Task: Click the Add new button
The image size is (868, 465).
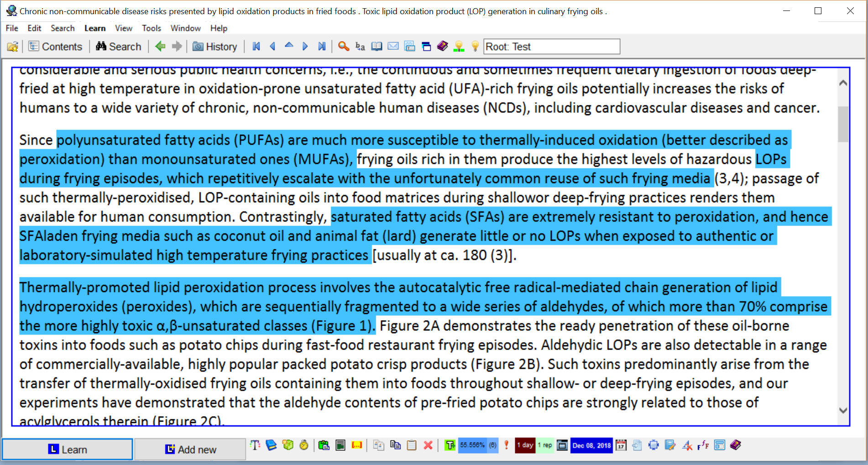Action: tap(190, 449)
